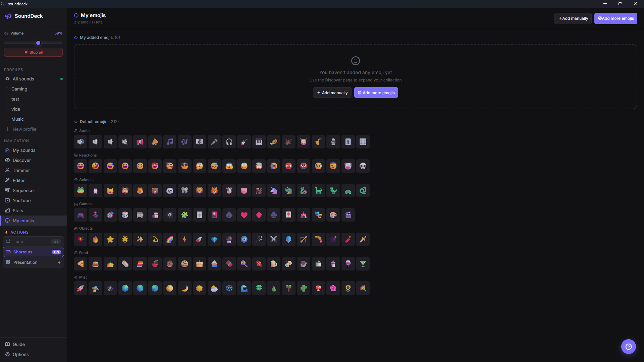Click Add manually in the empty state box
The width and height of the screenshot is (644, 362).
(x=332, y=93)
